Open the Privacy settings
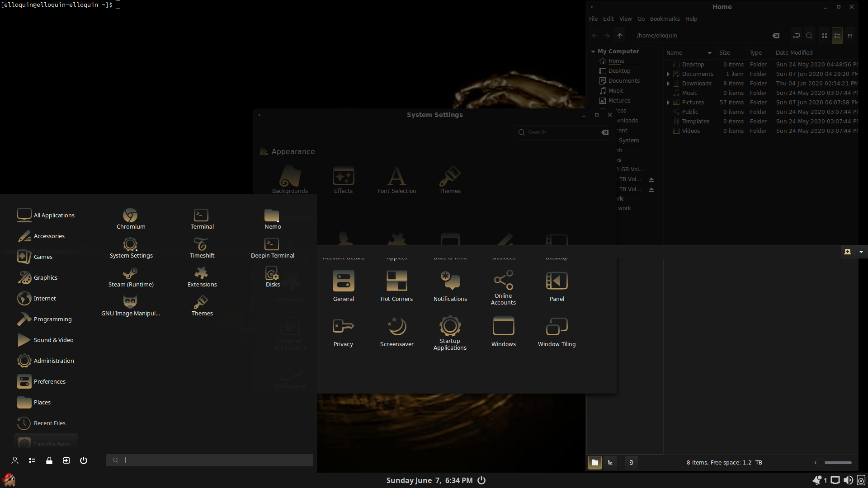Screen dimensions: 868x488 coord(344,331)
